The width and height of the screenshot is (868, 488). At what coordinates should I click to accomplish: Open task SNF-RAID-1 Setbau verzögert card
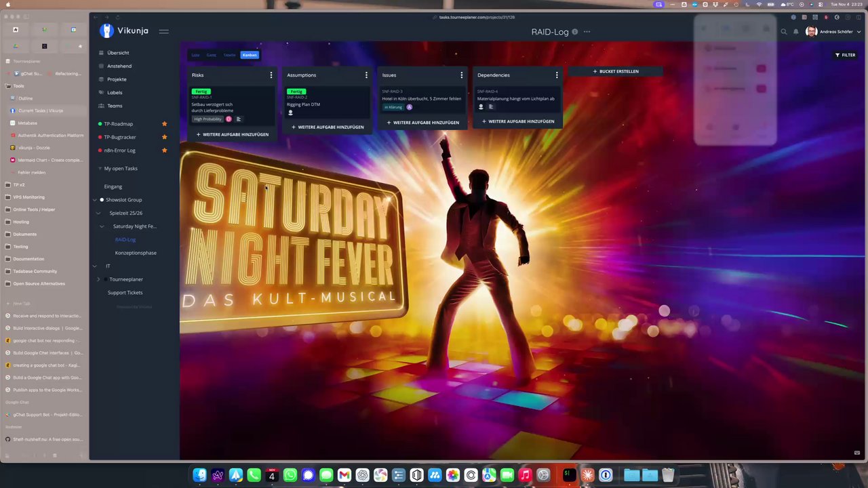click(x=233, y=105)
